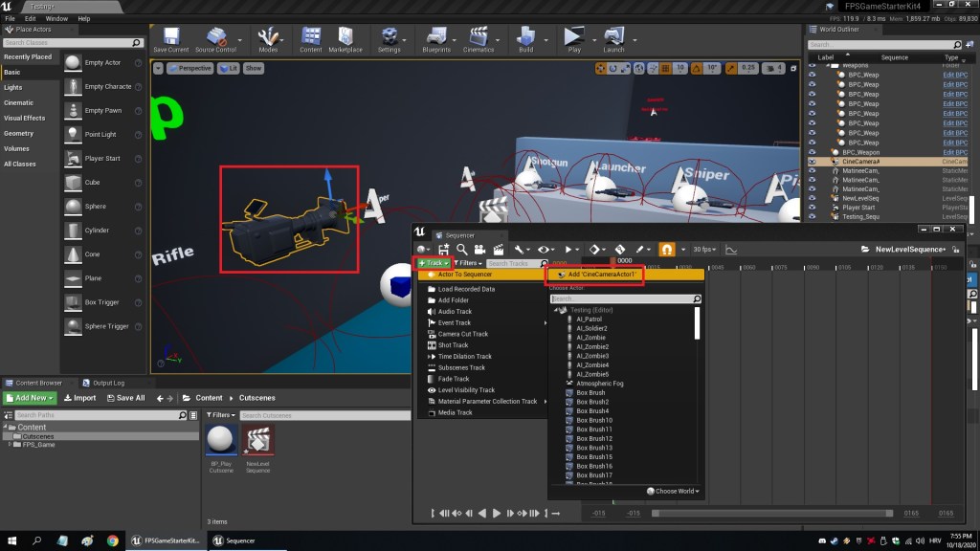980x551 pixels.
Task: Open the Choose World dropdown
Action: click(x=674, y=491)
